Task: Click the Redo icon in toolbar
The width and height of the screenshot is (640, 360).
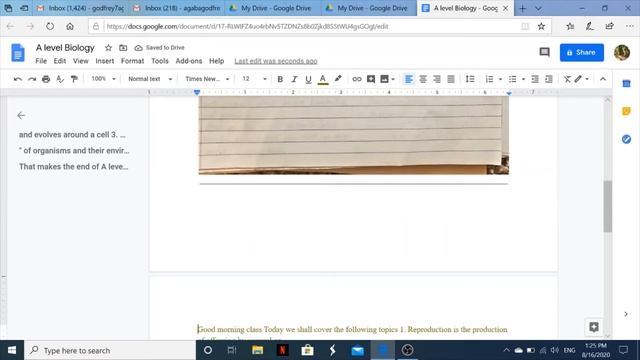Action: click(32, 79)
